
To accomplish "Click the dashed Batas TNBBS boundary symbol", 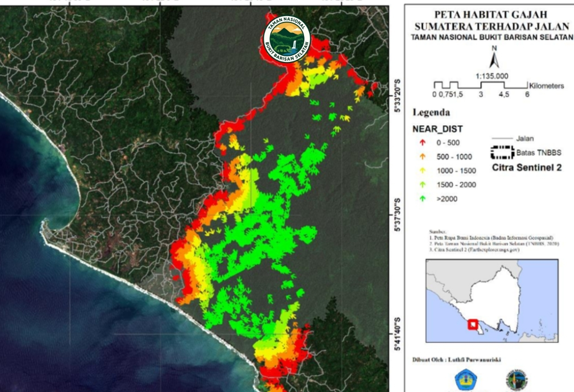I will 502,153.
